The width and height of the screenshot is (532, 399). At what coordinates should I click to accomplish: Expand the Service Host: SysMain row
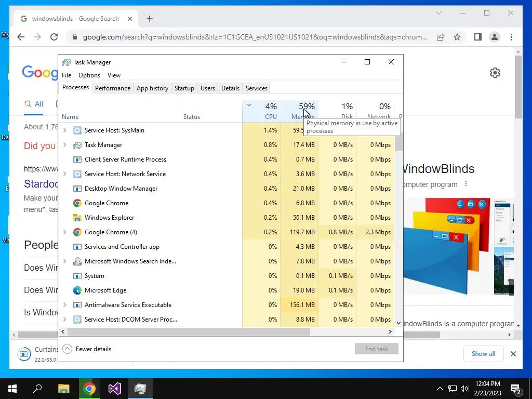pos(65,130)
